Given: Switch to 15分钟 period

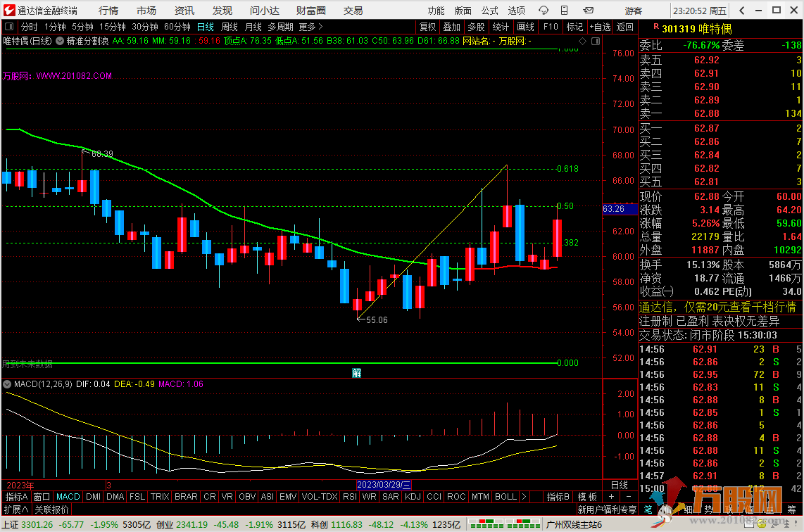Looking at the screenshot, I should pyautogui.click(x=113, y=27).
